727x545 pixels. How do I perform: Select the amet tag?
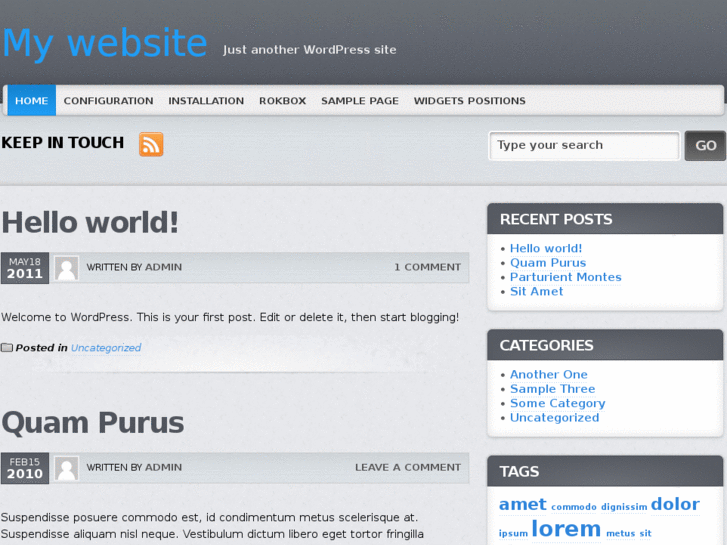pos(523,504)
